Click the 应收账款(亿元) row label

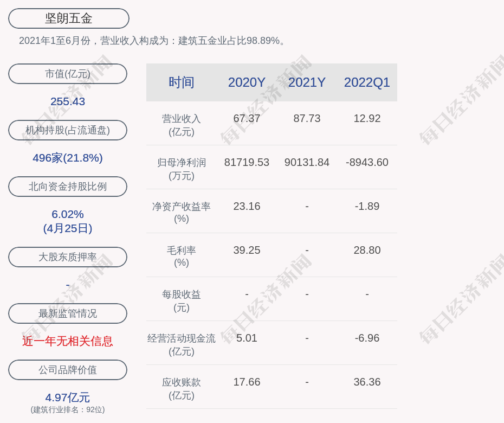click(182, 389)
